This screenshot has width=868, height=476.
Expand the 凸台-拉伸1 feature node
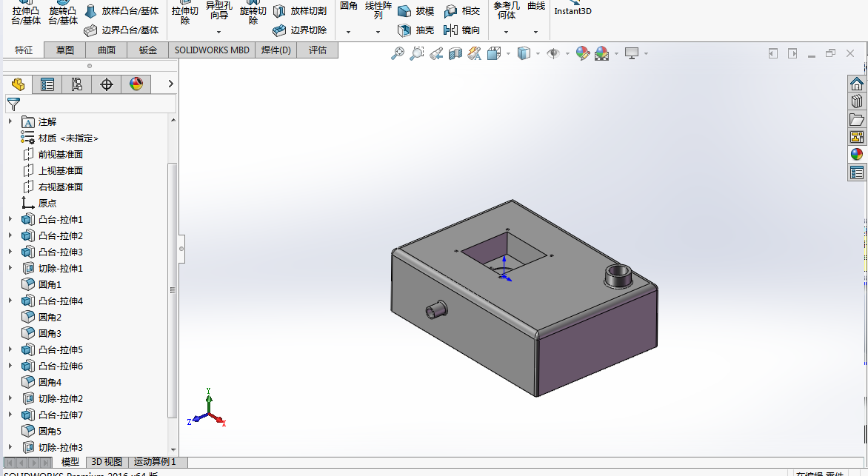point(10,219)
